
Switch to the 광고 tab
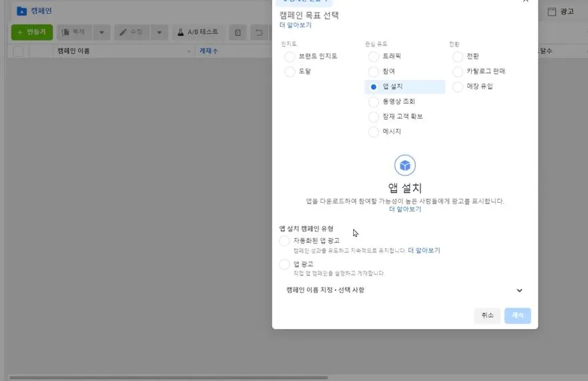pos(561,11)
